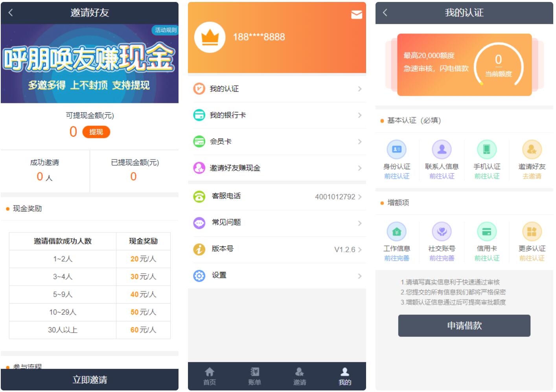Click the crown avatar icon
Screen dimensions: 556x392
(211, 37)
